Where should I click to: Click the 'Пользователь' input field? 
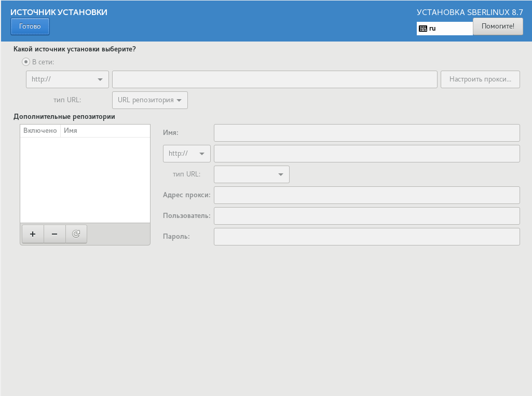point(366,216)
